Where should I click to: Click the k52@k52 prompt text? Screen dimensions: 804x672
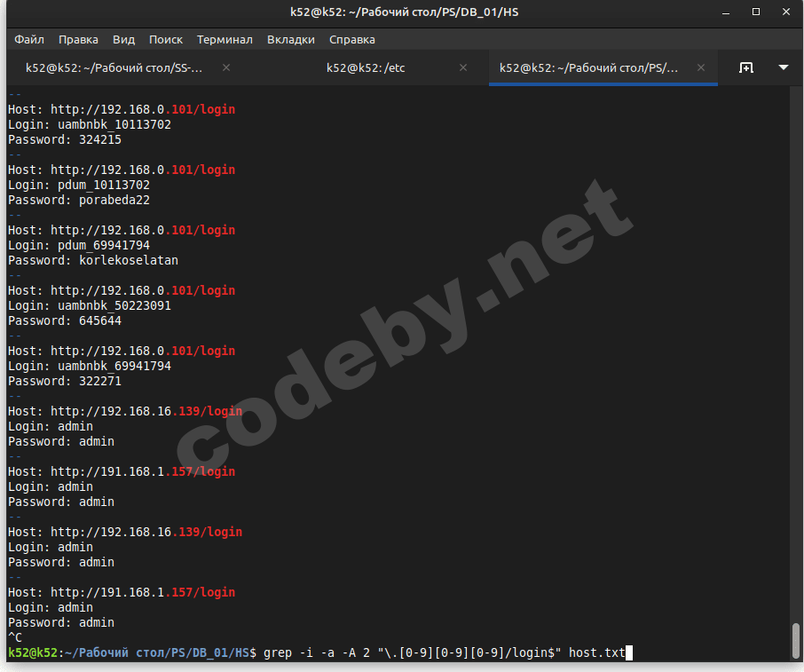pos(33,652)
